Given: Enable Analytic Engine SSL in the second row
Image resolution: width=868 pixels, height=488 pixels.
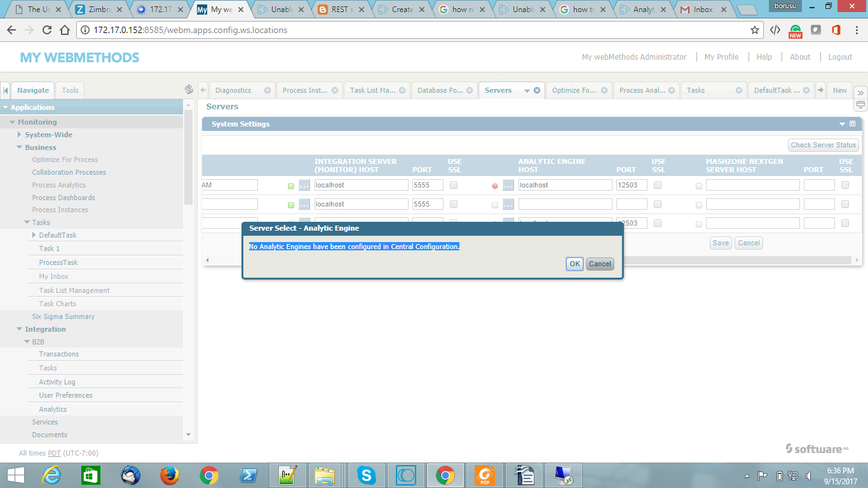Looking at the screenshot, I should click(658, 205).
